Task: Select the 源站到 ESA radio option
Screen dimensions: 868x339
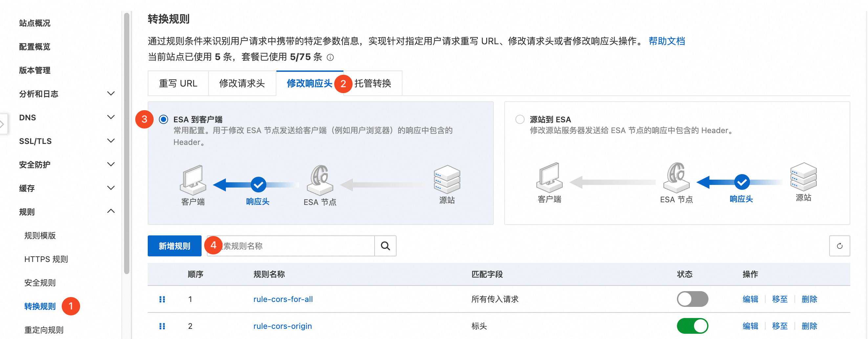Action: click(x=520, y=119)
